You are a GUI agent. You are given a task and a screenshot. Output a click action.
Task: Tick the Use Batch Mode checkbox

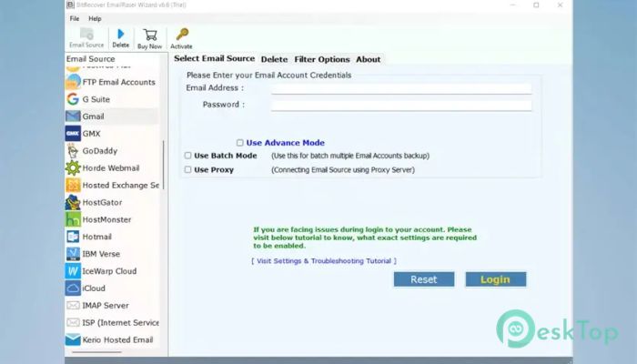tap(187, 156)
